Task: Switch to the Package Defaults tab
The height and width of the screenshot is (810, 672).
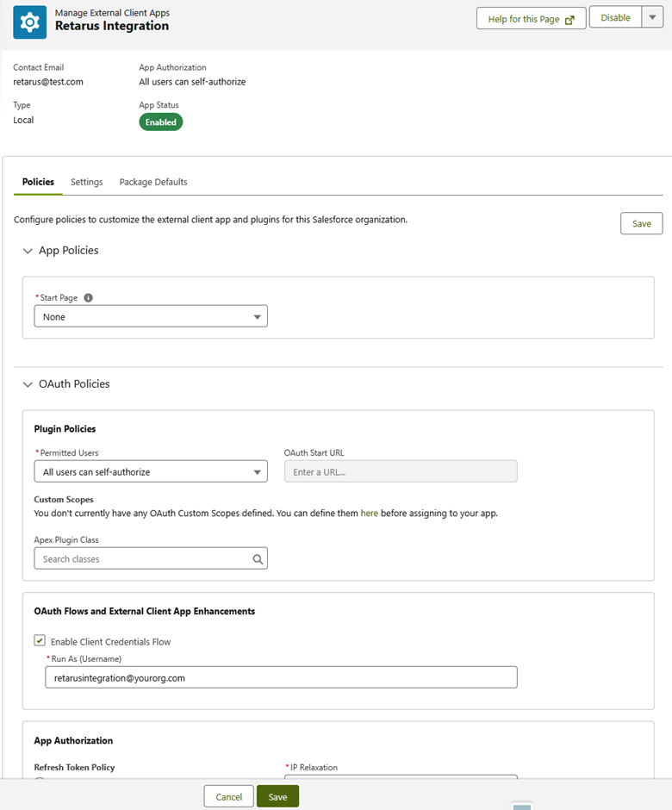Action: point(153,182)
